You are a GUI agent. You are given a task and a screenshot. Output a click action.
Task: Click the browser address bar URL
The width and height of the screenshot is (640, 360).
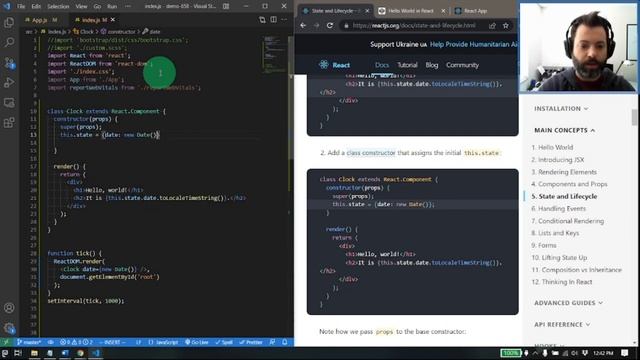point(414,25)
